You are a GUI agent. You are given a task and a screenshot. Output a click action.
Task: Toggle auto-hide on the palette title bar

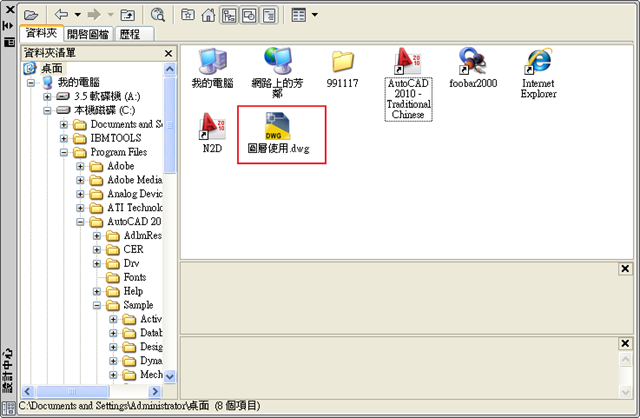point(9,26)
